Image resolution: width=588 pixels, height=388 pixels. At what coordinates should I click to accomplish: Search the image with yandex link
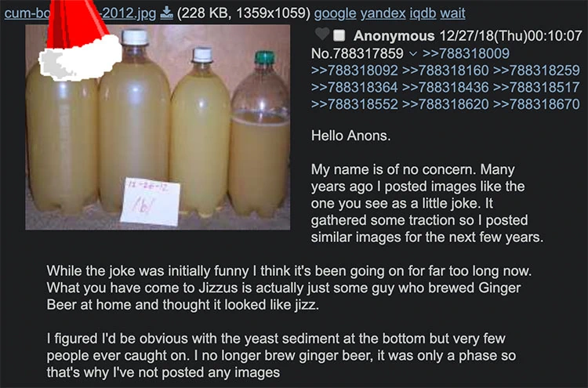(383, 14)
